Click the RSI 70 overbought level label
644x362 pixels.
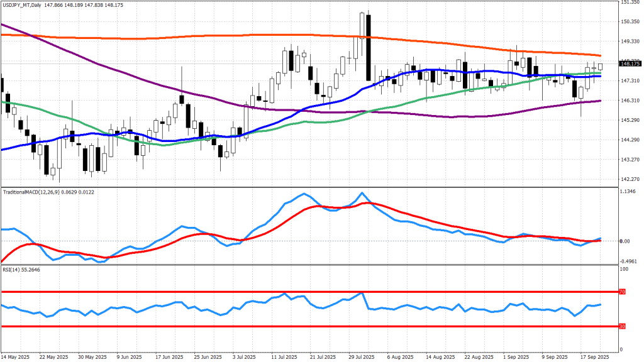pyautogui.click(x=623, y=292)
